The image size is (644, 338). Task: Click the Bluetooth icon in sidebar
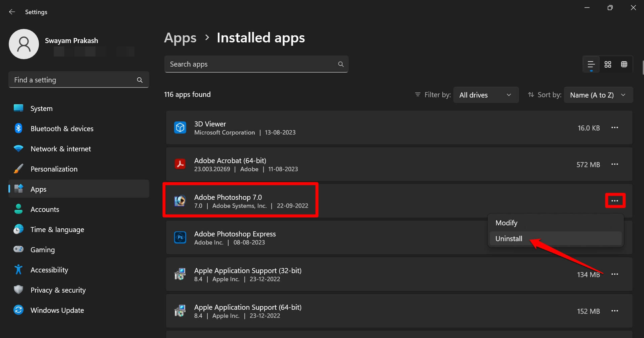tap(18, 128)
